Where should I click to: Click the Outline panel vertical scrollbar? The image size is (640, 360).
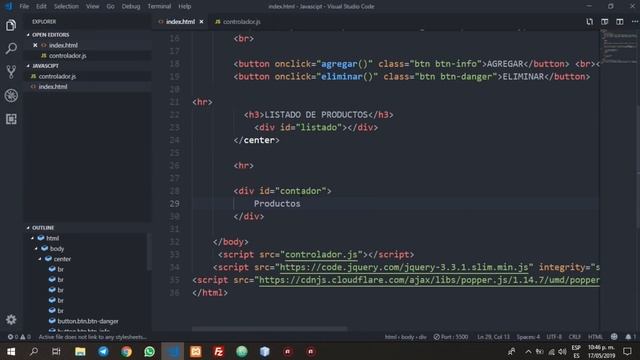(x=149, y=252)
